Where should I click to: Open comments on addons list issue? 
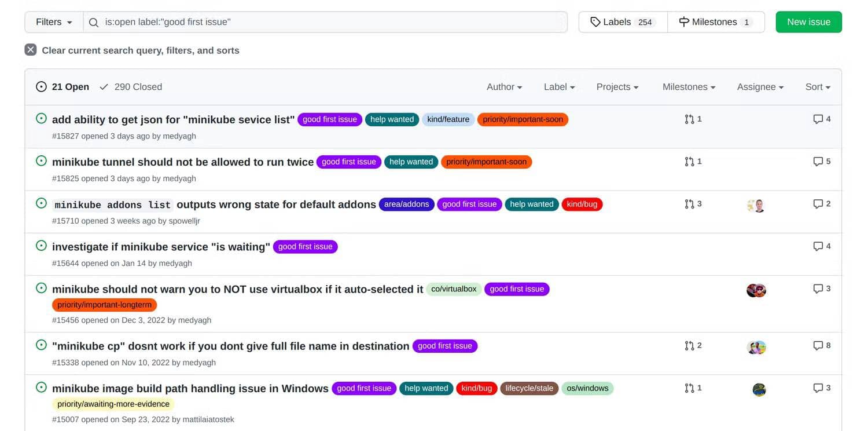pos(822,204)
